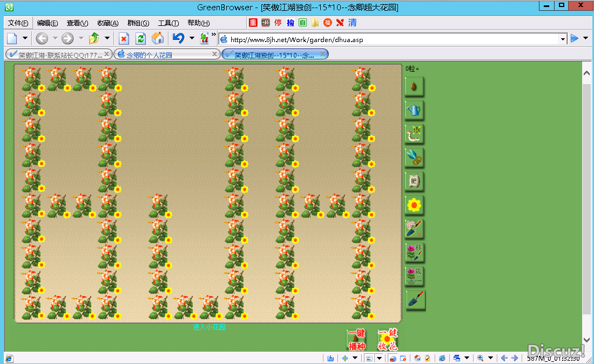Choose the pest removal caterpillar tool
This screenshot has width=594, height=364.
coord(414,134)
